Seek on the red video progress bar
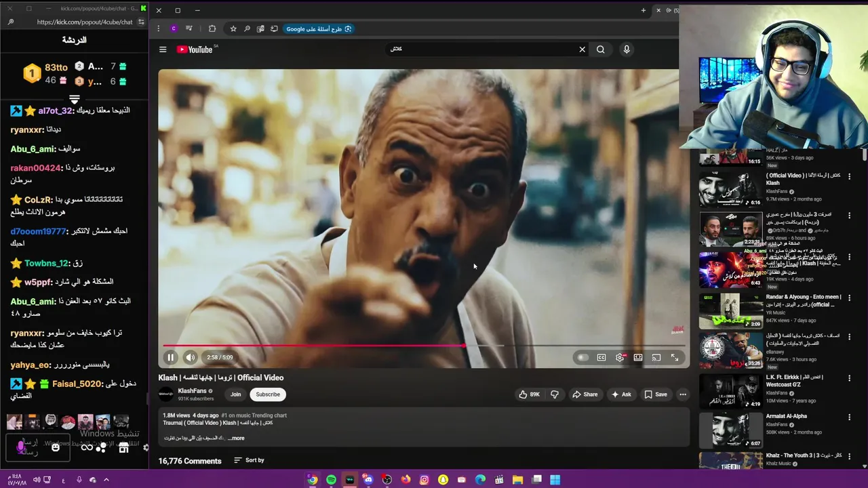This screenshot has width=868, height=488. (x=424, y=346)
